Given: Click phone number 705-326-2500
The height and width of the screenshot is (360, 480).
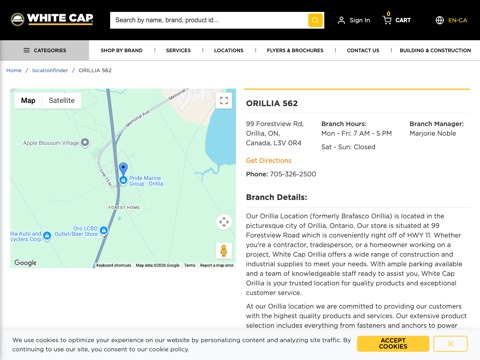Looking at the screenshot, I should tap(293, 174).
